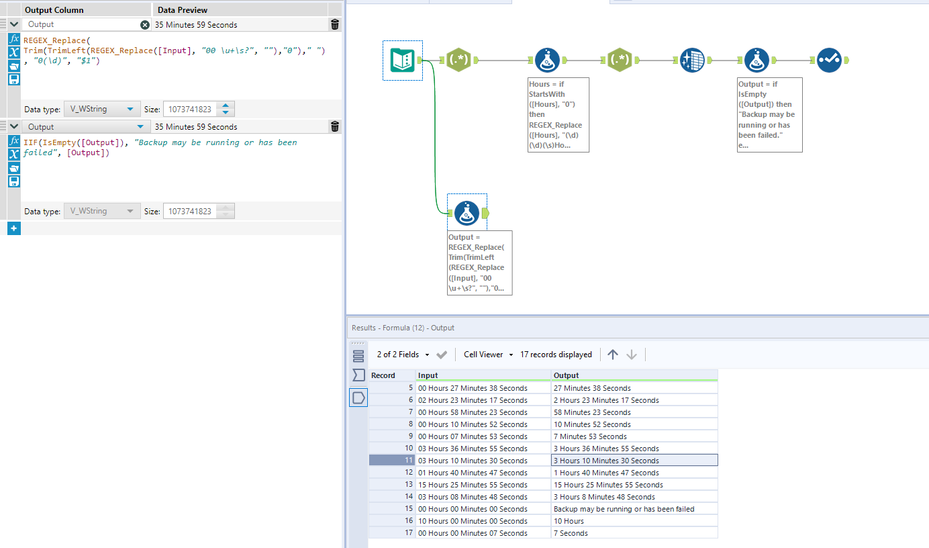Click into the IIF IsEmpty expression editor
The height and width of the screenshot is (548, 929).
[x=181, y=168]
